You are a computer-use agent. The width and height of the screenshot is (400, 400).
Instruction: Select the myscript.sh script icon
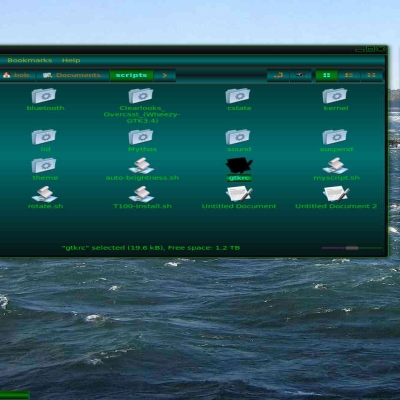[336, 166]
